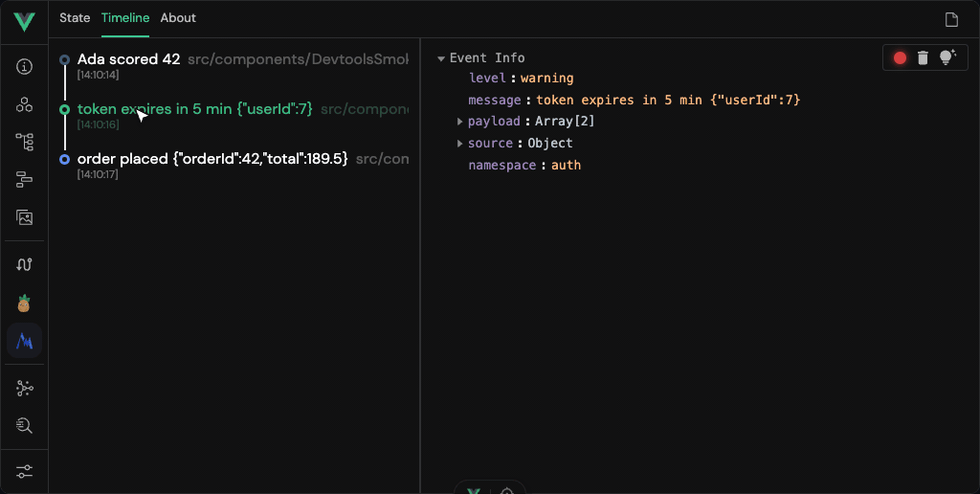
Task: Open the inspect magnifier icon
Action: (24, 426)
